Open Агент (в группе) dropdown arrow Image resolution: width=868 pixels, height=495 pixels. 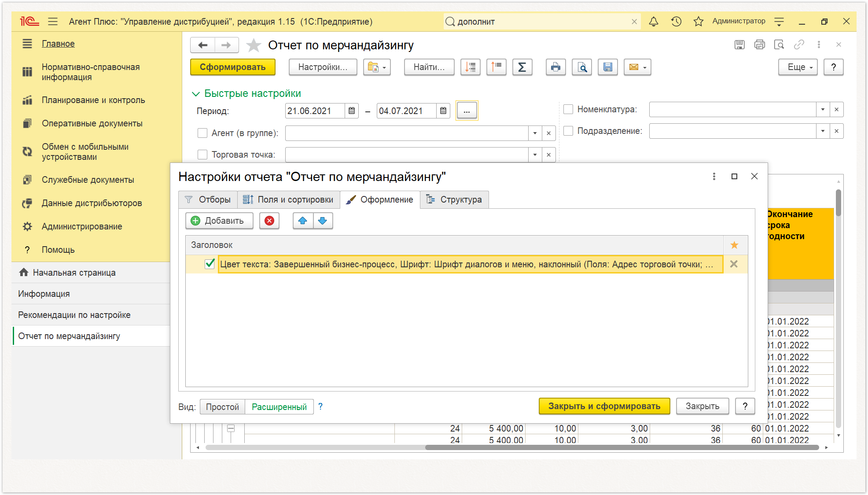(x=535, y=133)
